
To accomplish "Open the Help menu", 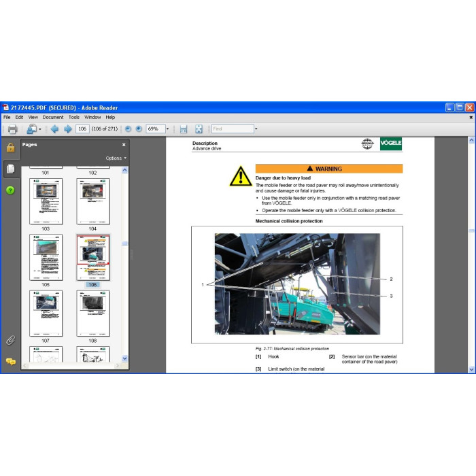I will coord(110,117).
